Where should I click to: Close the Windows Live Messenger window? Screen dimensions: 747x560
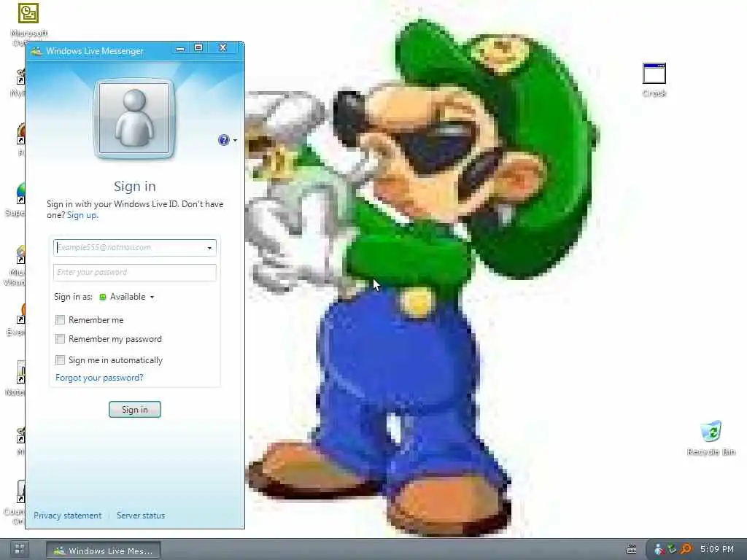click(x=222, y=47)
